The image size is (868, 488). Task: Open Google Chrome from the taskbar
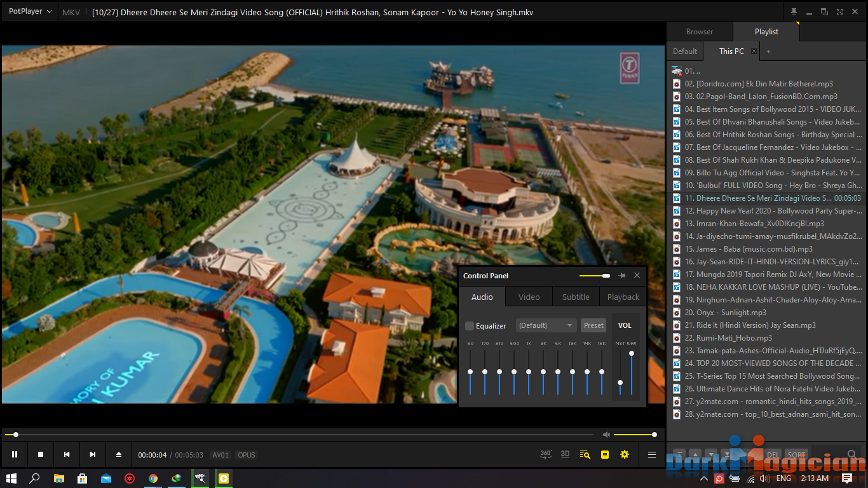coord(153,478)
